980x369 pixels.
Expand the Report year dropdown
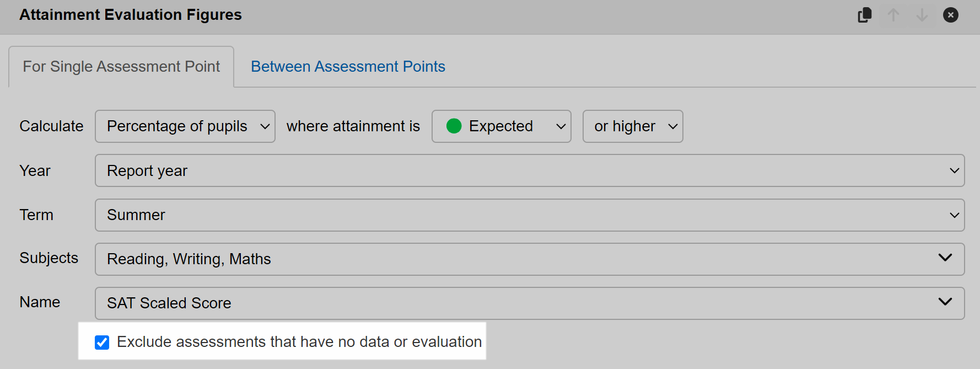point(530,170)
